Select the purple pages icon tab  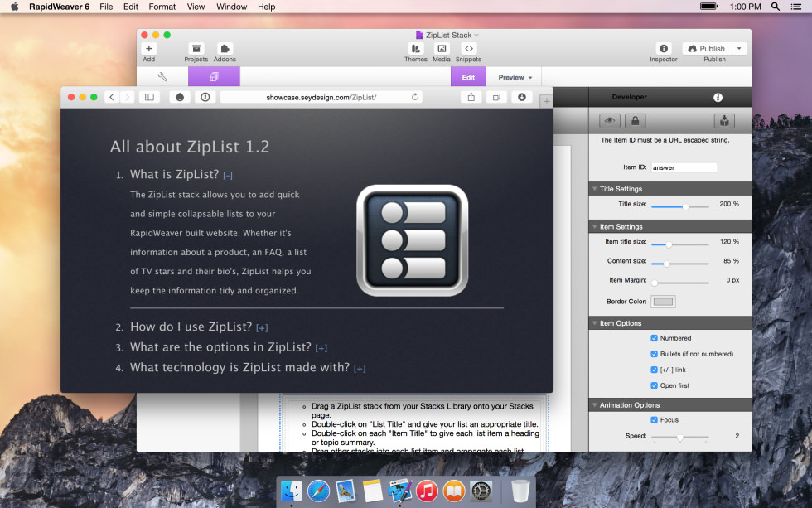pyautogui.click(x=214, y=77)
